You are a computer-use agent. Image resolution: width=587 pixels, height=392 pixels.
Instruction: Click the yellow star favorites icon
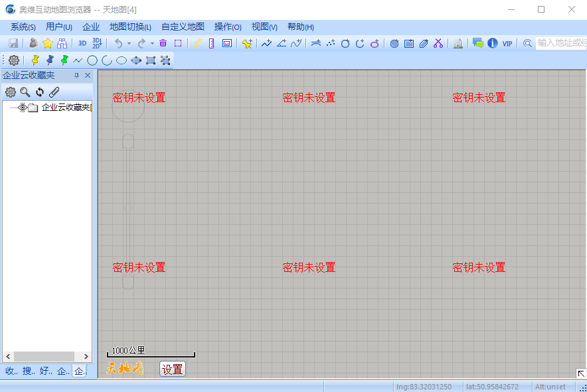tap(48, 43)
